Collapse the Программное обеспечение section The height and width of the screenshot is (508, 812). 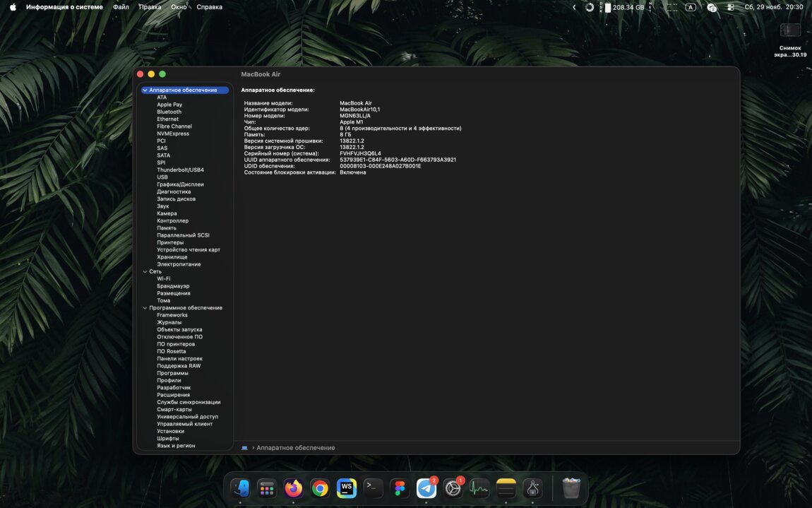[145, 308]
